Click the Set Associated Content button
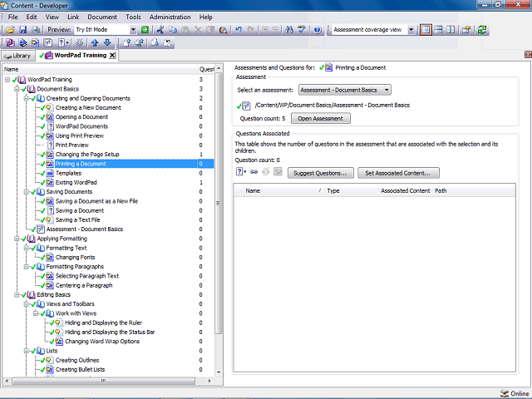This screenshot has height=399, width=532. [398, 173]
